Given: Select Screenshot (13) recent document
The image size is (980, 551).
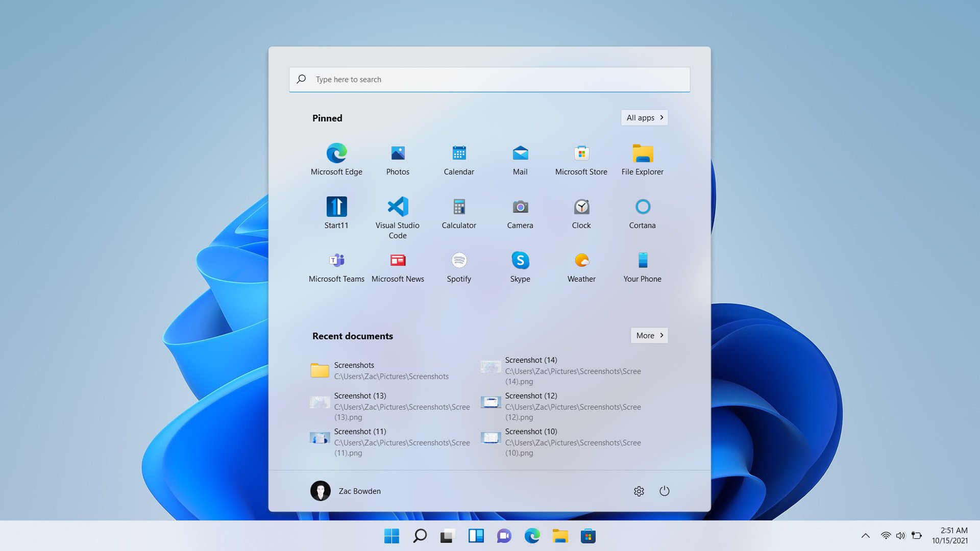Looking at the screenshot, I should pyautogui.click(x=390, y=406).
